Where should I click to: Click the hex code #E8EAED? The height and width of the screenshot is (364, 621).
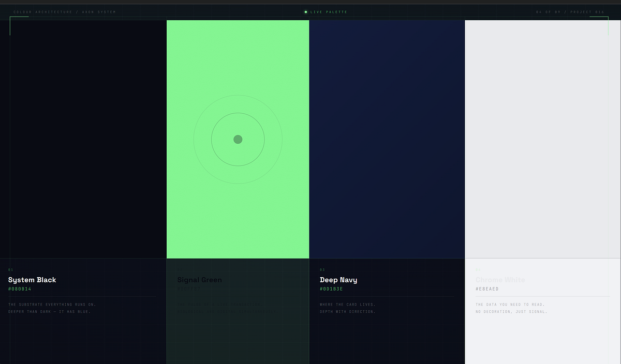(x=487, y=289)
